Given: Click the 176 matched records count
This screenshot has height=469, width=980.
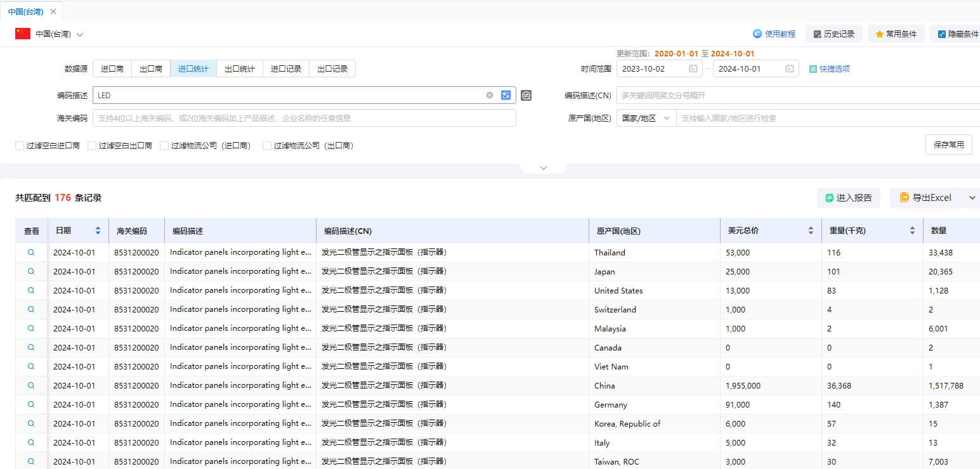Looking at the screenshot, I should 63,198.
